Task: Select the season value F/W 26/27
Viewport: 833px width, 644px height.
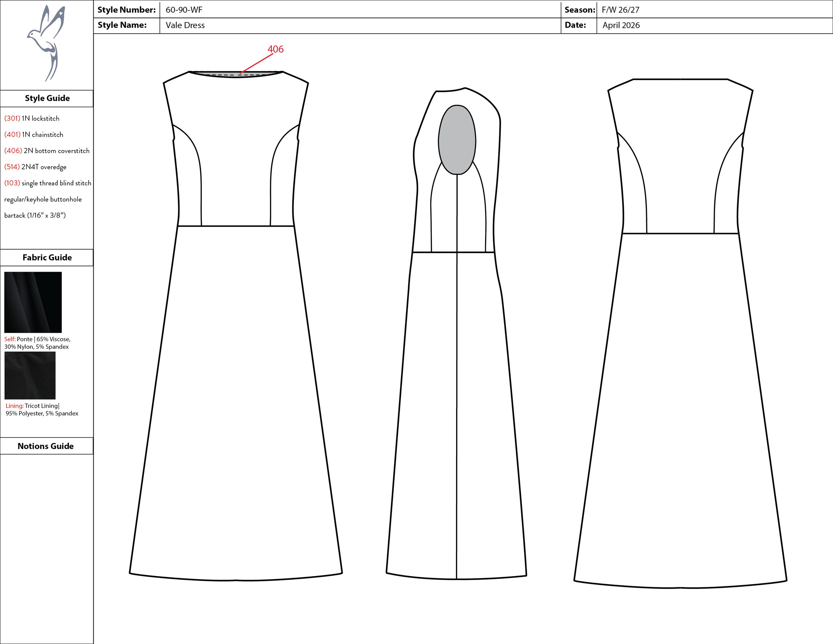Action: point(620,10)
